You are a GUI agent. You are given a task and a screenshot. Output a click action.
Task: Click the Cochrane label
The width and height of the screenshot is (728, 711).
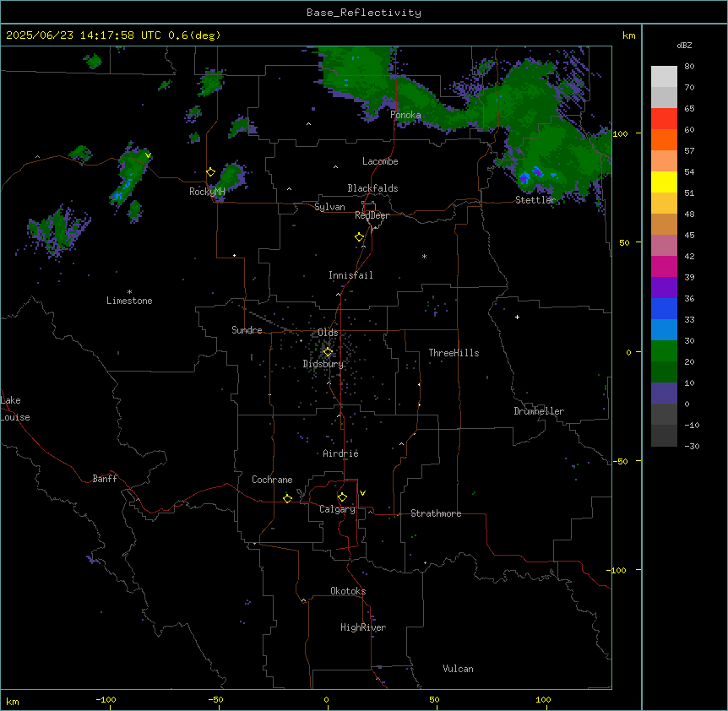[272, 480]
